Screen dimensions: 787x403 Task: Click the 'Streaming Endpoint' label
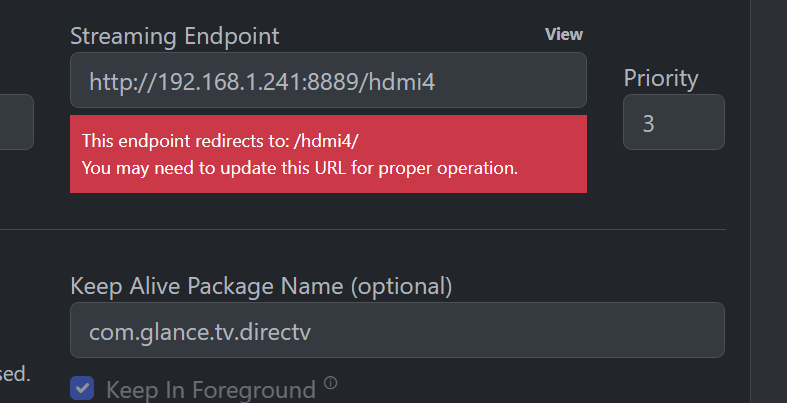pos(175,36)
